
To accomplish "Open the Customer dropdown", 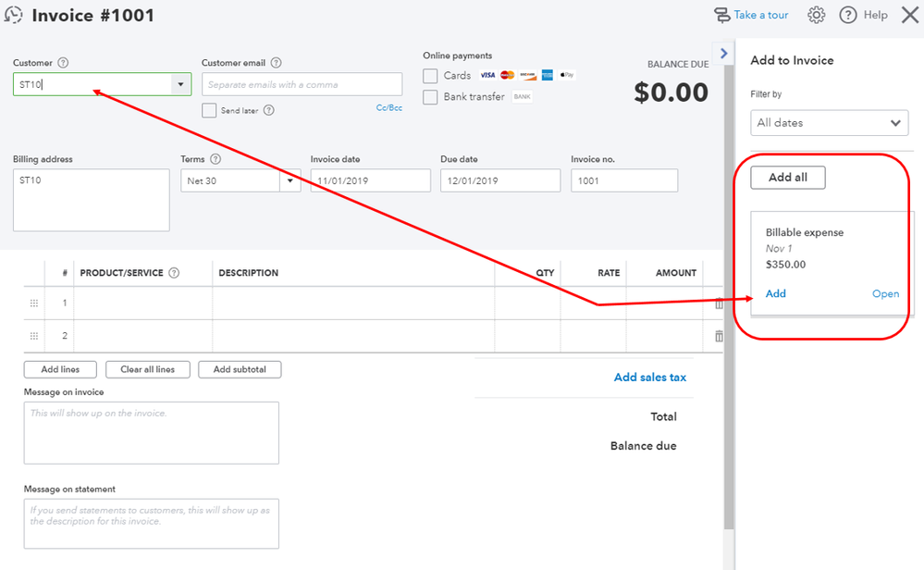I will [180, 83].
